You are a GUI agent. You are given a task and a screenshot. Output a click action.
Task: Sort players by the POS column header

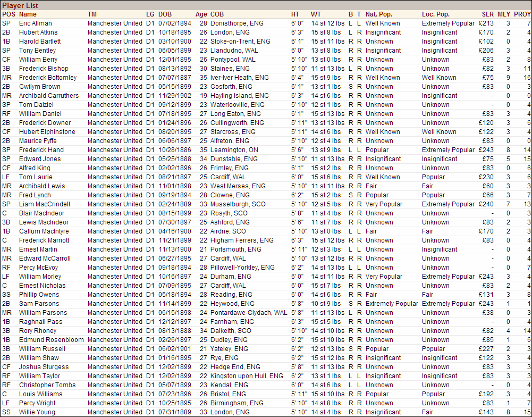[x=8, y=14]
